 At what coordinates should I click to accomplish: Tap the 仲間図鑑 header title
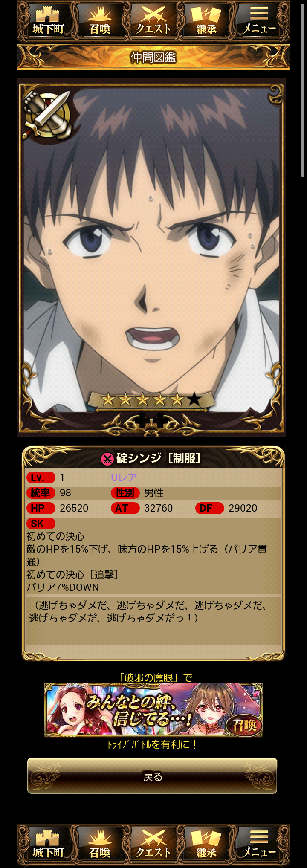(x=153, y=57)
